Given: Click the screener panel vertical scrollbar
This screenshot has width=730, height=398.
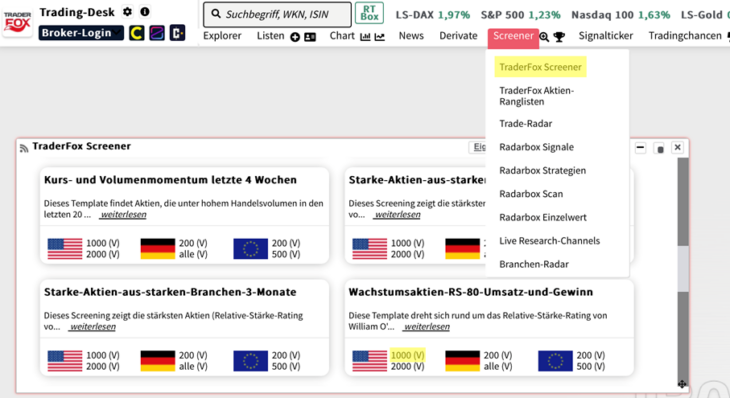Looking at the screenshot, I should pos(683,268).
